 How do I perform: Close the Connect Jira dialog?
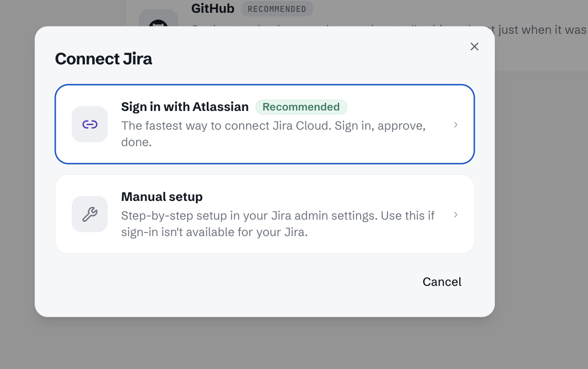coord(474,47)
